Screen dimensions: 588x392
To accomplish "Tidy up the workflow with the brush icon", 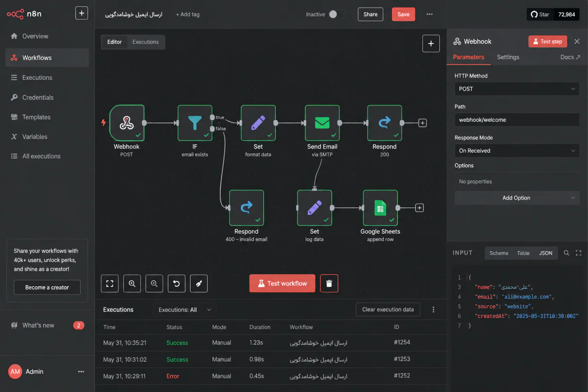I will pos(198,283).
